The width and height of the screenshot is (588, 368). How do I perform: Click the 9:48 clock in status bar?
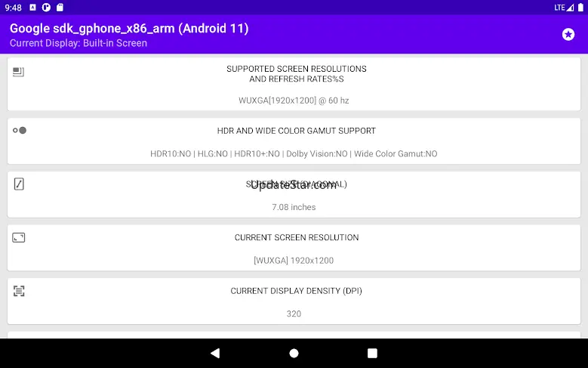[13, 8]
